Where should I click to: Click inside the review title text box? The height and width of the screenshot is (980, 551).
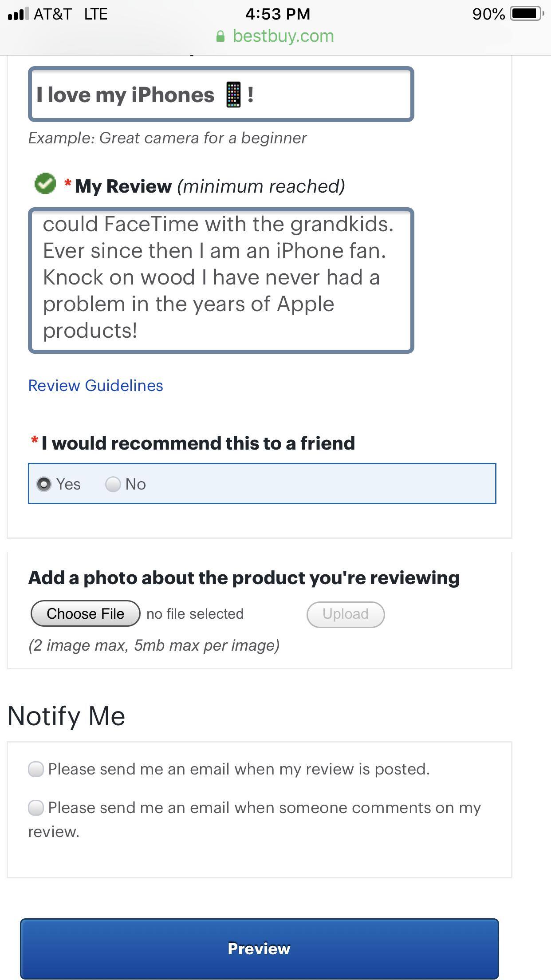pos(221,94)
